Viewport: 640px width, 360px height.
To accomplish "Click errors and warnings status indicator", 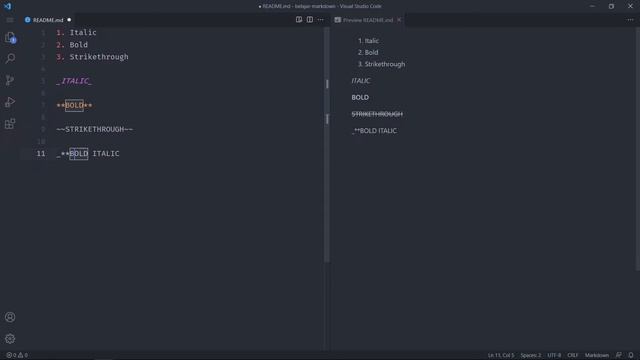I will pyautogui.click(x=17, y=355).
